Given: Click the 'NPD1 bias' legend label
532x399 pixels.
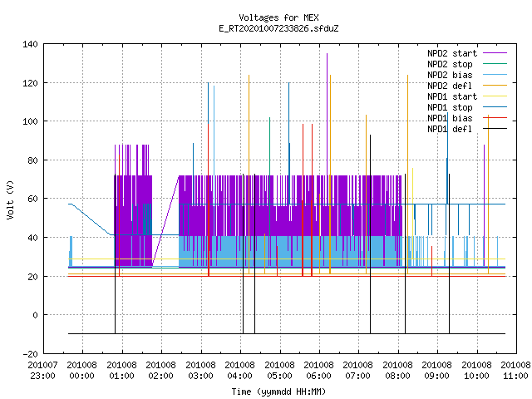Looking at the screenshot, I should [450, 118].
